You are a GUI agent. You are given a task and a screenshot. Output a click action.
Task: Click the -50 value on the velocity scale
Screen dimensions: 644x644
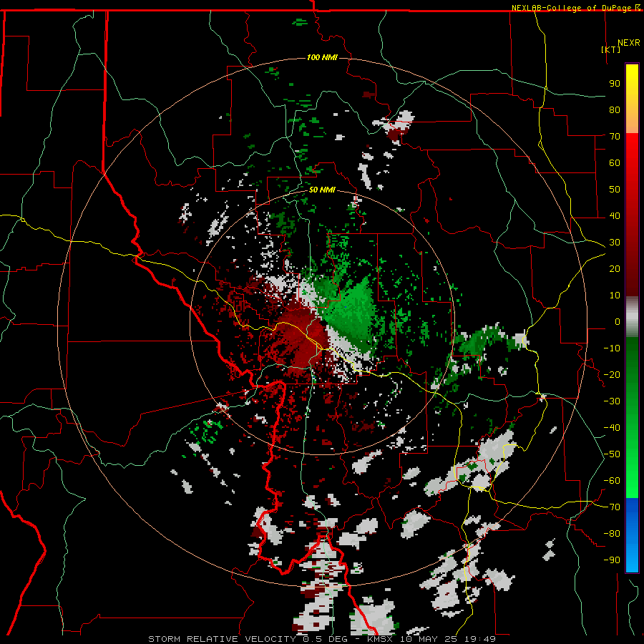coord(612,454)
